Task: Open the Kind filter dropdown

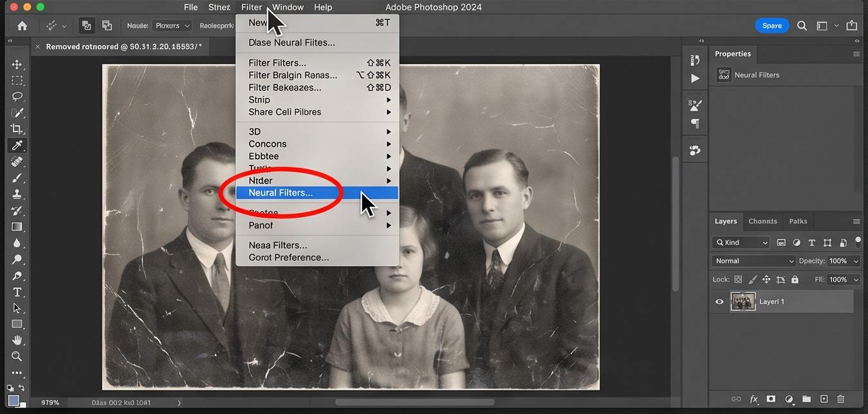Action: [741, 243]
